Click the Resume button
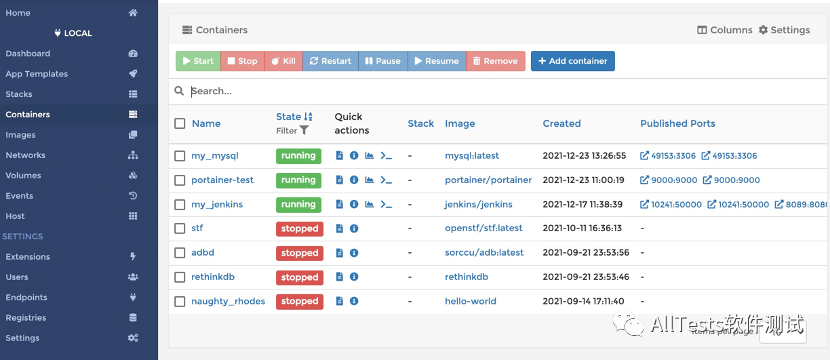 (x=437, y=61)
